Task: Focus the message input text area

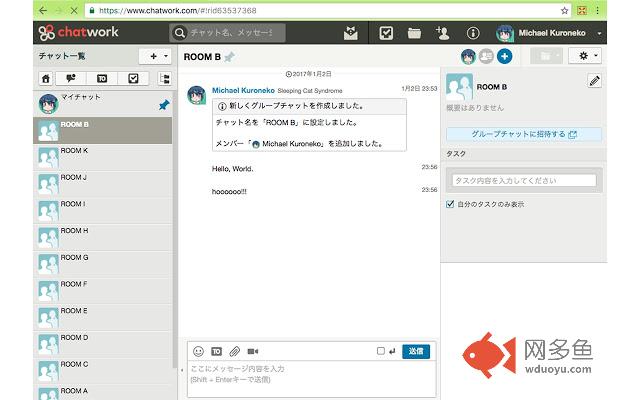Action: tap(311, 378)
